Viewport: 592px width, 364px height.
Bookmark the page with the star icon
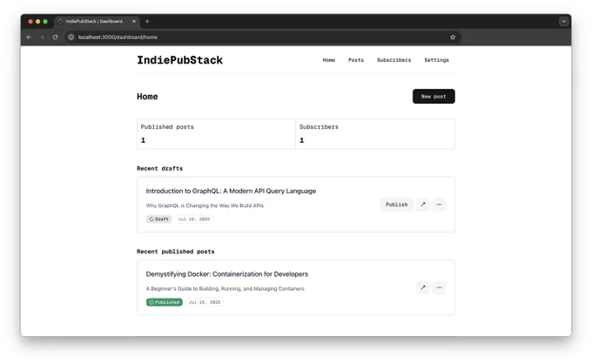pyautogui.click(x=453, y=37)
